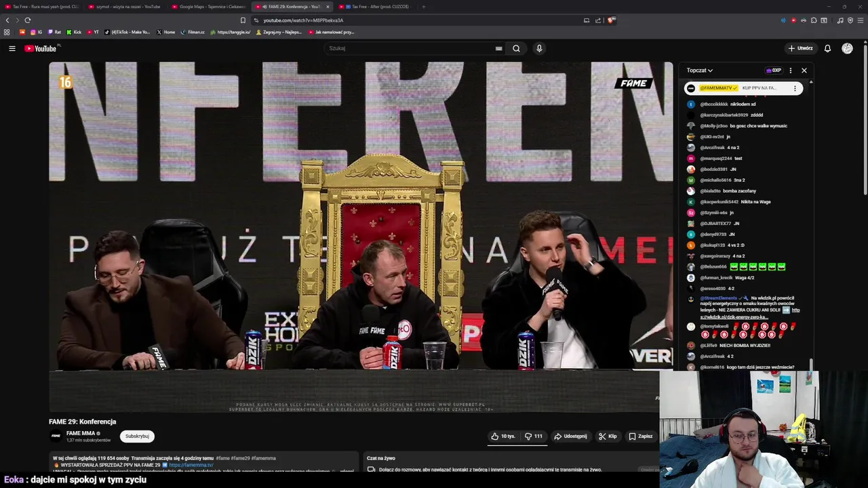Image resolution: width=868 pixels, height=488 pixels.
Task: Open the music note media control icon
Action: [x=840, y=20]
